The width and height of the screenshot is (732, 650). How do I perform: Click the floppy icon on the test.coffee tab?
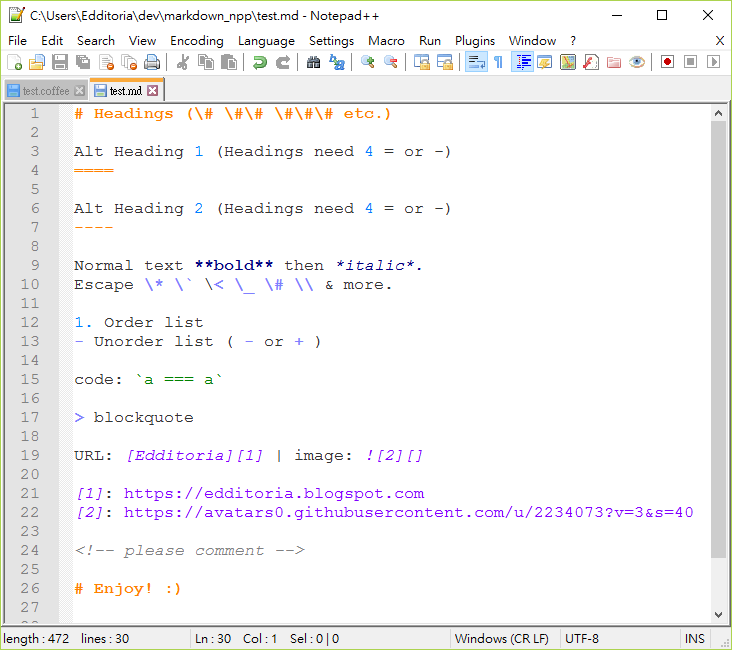pos(14,91)
